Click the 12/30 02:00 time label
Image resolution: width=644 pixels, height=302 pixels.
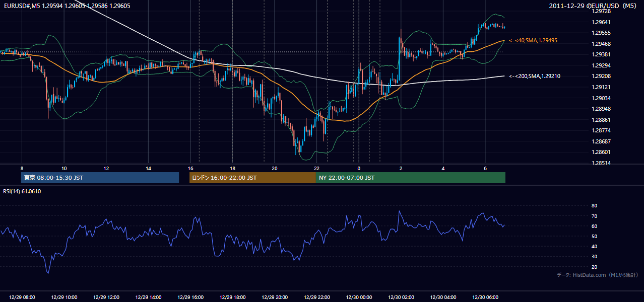tap(401, 297)
